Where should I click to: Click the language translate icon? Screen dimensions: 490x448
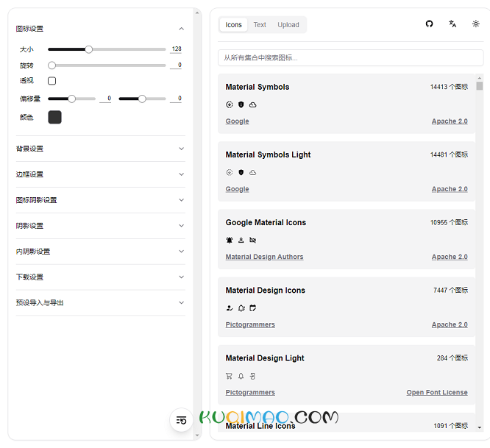coord(452,24)
